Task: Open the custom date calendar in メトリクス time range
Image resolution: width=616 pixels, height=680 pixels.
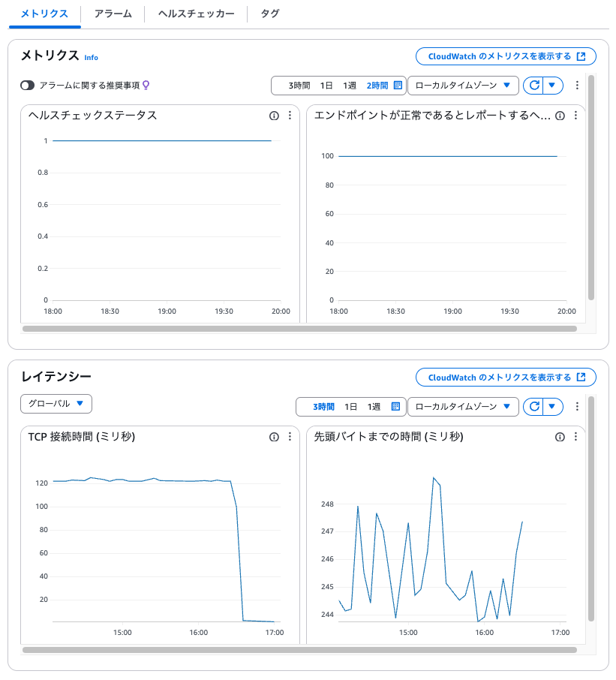Action: click(398, 85)
